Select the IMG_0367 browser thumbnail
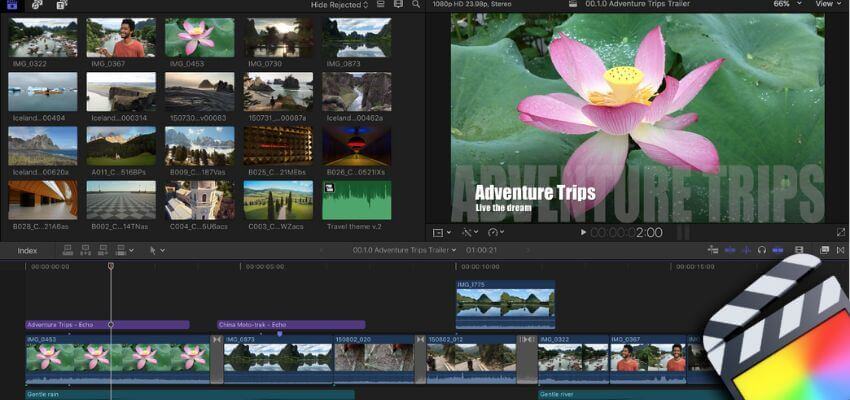850x400 pixels. 121,37
